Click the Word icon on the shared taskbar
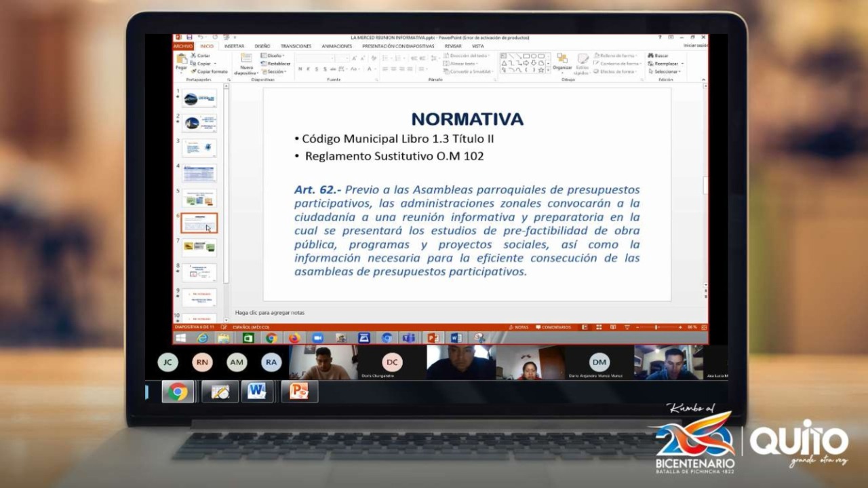The height and width of the screenshot is (488, 868). tap(455, 338)
